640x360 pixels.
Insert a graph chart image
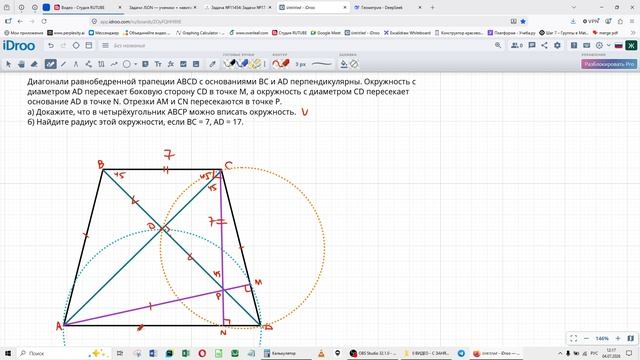click(183, 64)
